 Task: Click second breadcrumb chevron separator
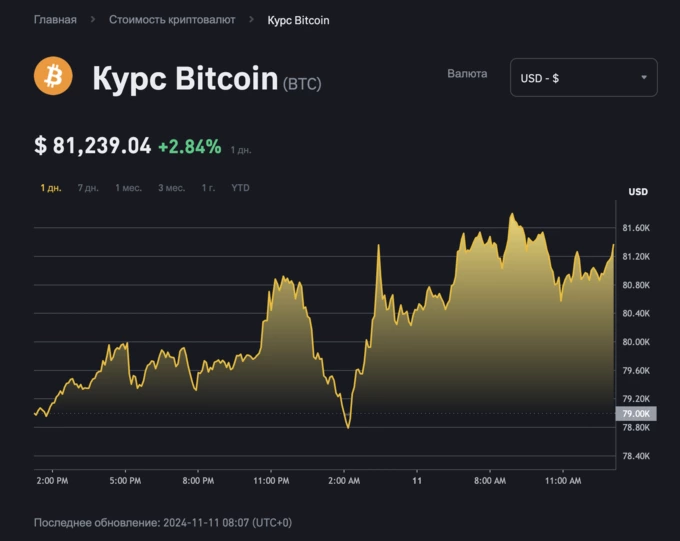click(251, 20)
